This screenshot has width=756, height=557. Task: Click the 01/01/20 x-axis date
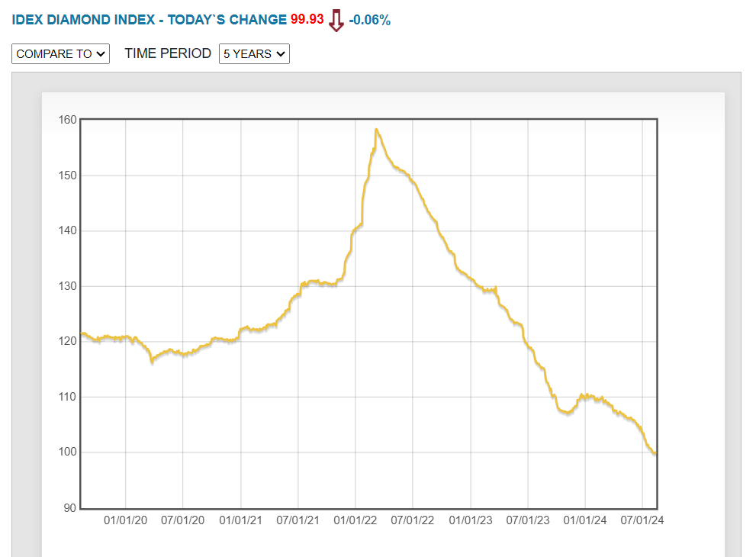pos(125,520)
